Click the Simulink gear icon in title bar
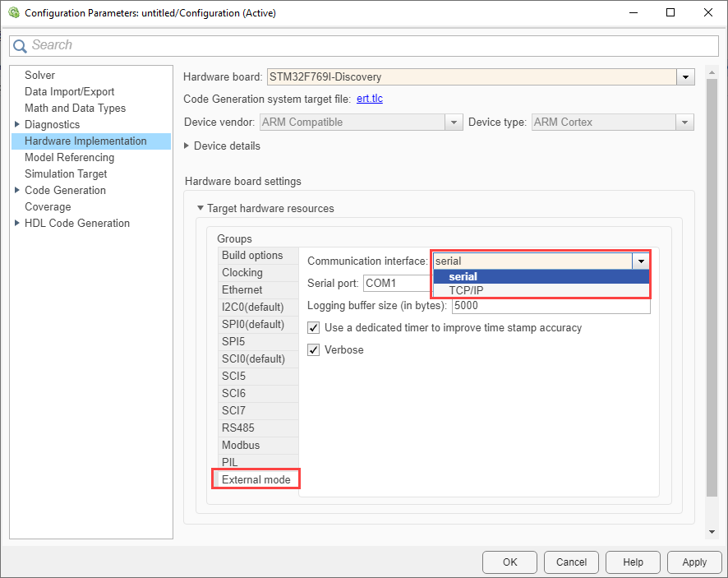 tap(12, 13)
